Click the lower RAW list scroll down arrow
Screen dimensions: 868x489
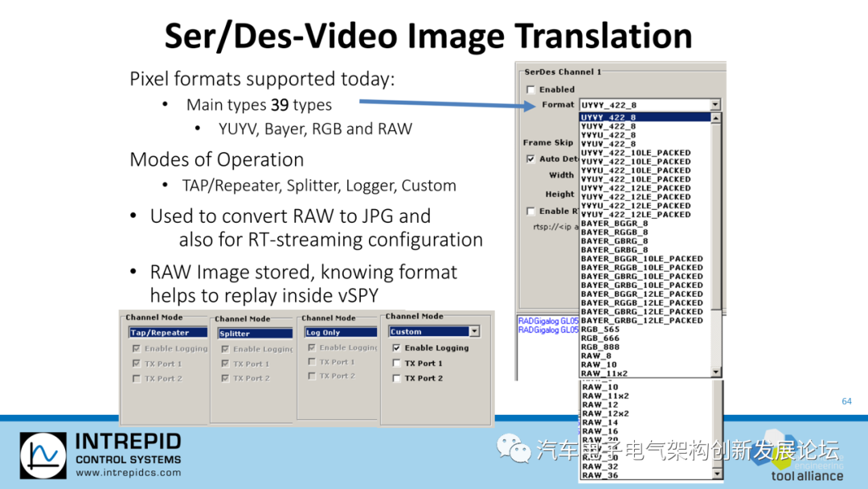coord(718,474)
